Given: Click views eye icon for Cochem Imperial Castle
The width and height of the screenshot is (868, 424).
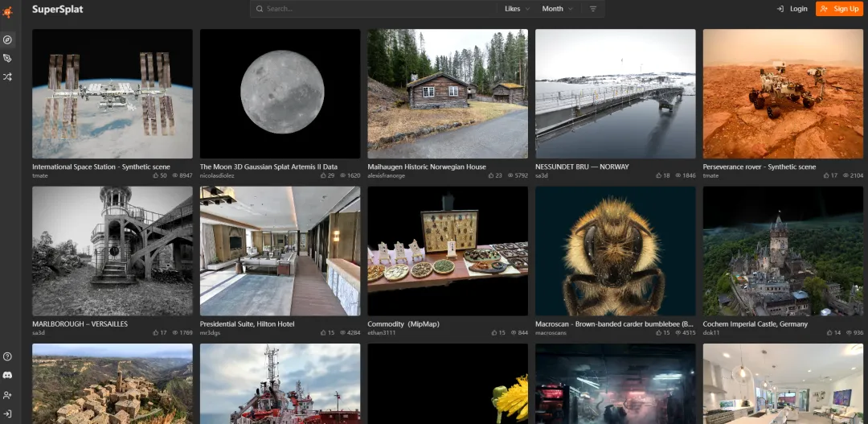Looking at the screenshot, I should (849, 332).
